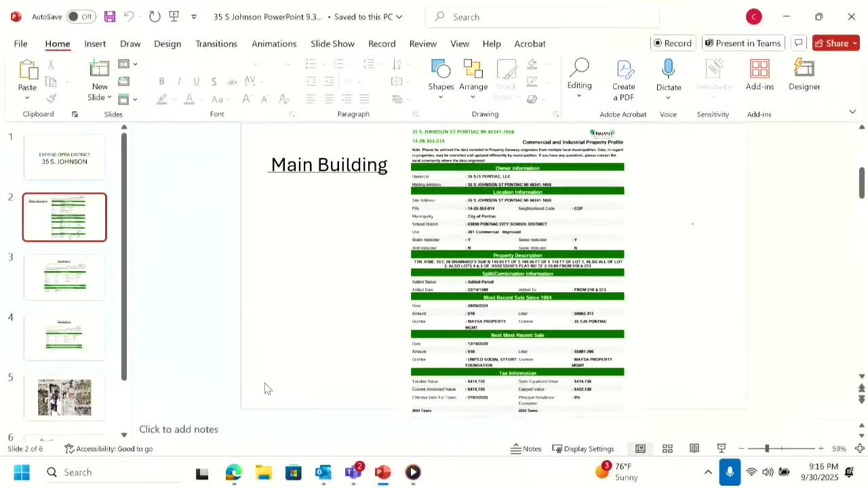Click Create a PDF icon
Screen dimensions: 868x488
(x=625, y=69)
